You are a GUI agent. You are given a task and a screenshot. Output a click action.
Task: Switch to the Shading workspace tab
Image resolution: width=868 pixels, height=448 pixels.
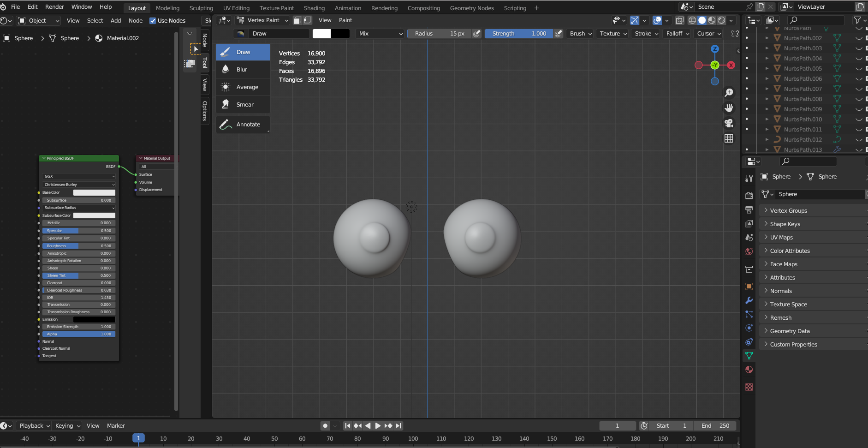314,8
